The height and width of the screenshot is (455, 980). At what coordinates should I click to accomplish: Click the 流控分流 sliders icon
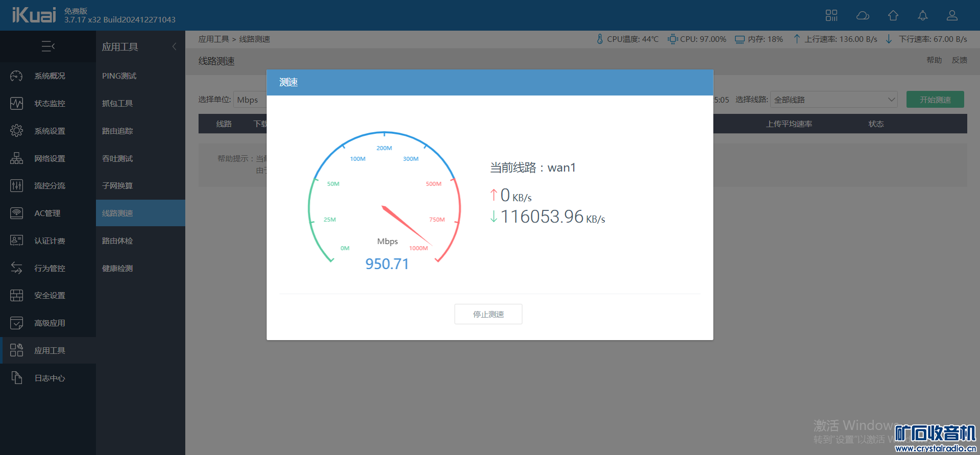[x=16, y=186]
